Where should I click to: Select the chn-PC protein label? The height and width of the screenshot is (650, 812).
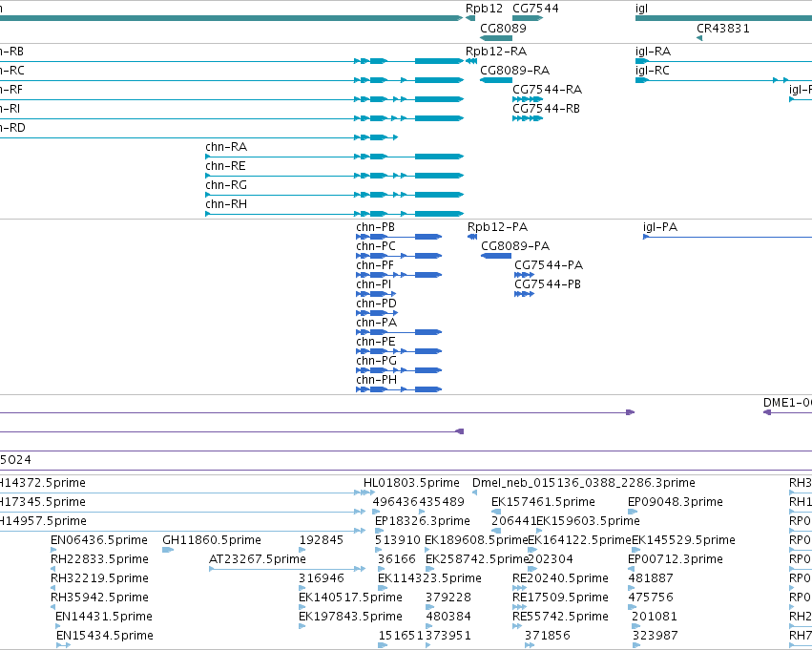click(x=376, y=246)
